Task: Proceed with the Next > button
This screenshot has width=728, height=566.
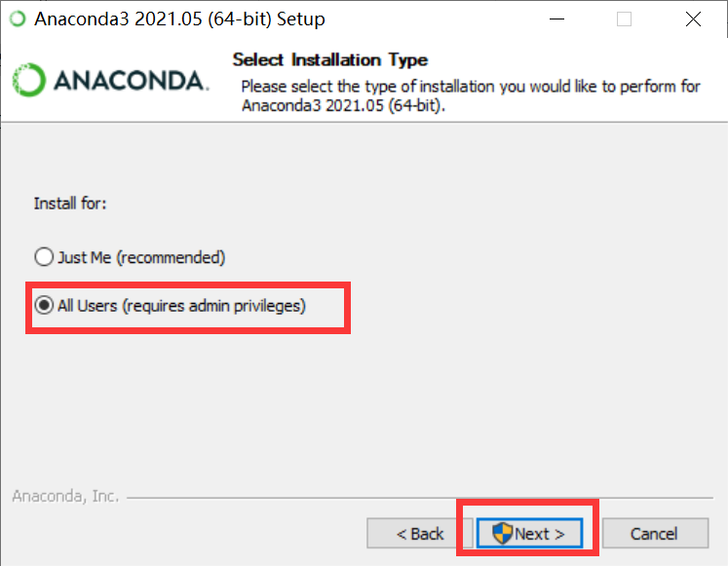Action: click(x=529, y=534)
